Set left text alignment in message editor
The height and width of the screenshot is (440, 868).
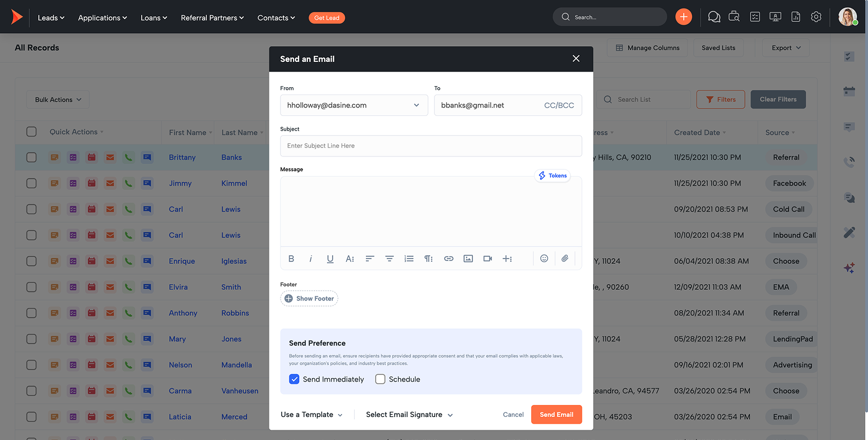(369, 259)
